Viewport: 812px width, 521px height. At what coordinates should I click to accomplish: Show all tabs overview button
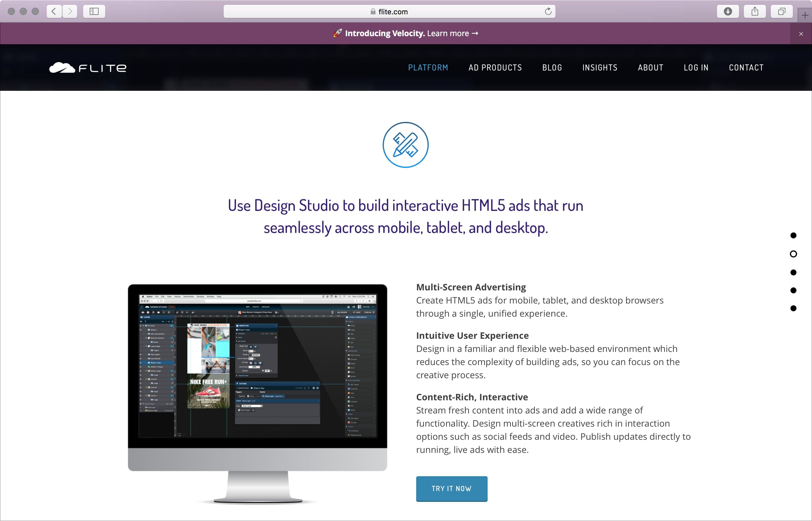(x=782, y=12)
